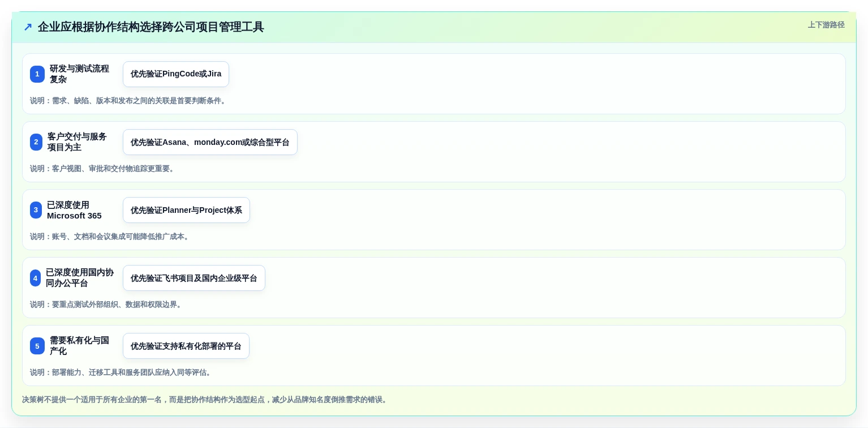Image resolution: width=868 pixels, height=428 pixels.
Task: Select the condition 客户交付与服务项目为主
Action: click(77, 142)
